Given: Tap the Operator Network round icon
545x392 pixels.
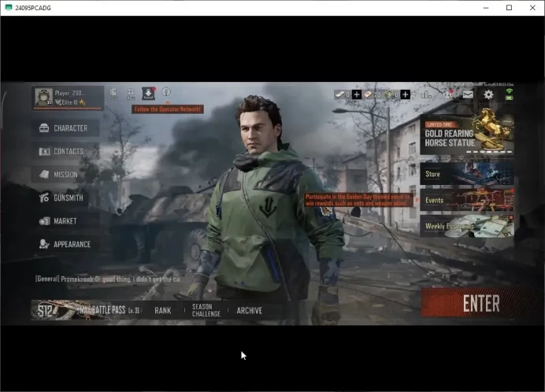Looking at the screenshot, I should [166, 92].
